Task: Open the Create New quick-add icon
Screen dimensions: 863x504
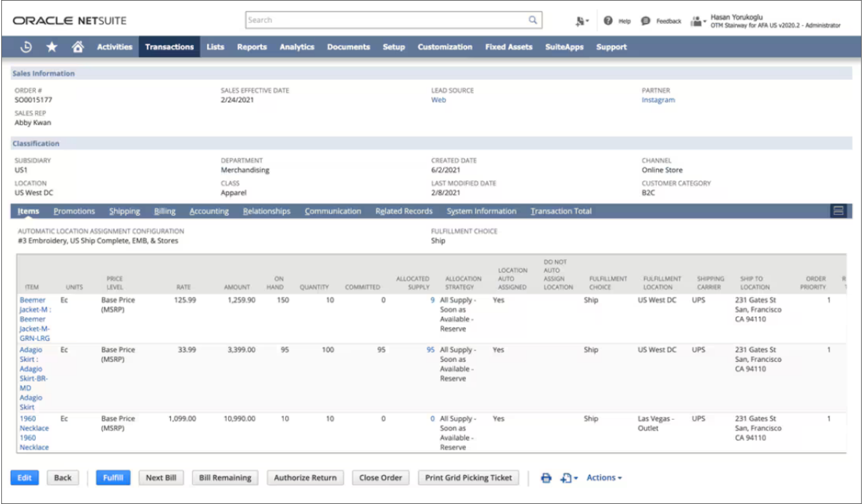Action: [581, 21]
